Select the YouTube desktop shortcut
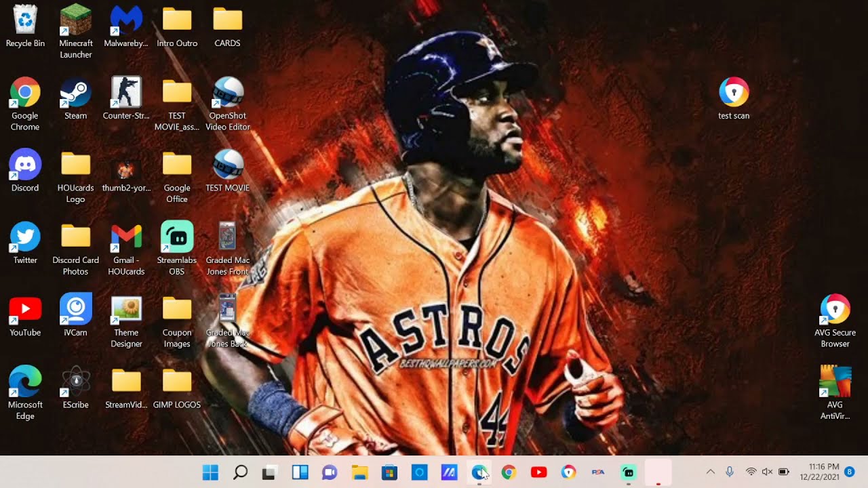This screenshot has height=488, width=868. click(25, 316)
